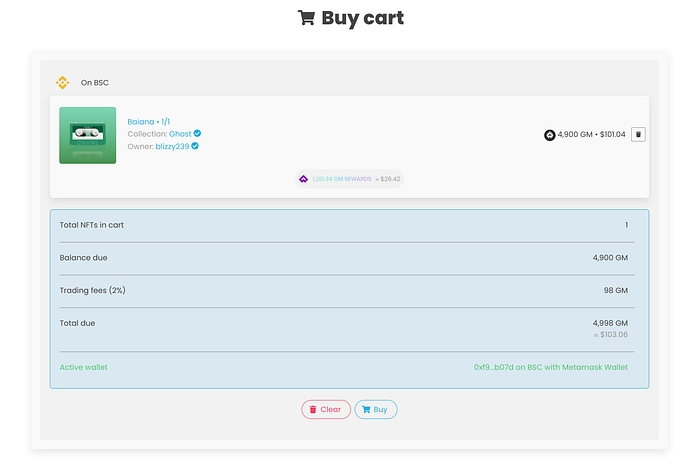
Task: Click the 1,281.34 GM Rewards text
Action: click(x=341, y=179)
